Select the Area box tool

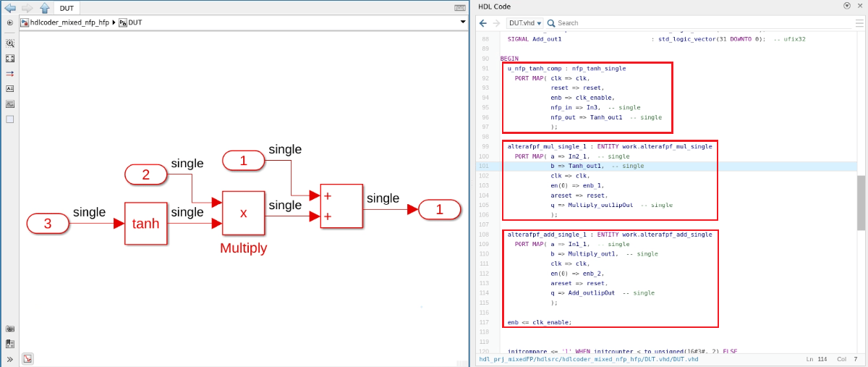10,119
